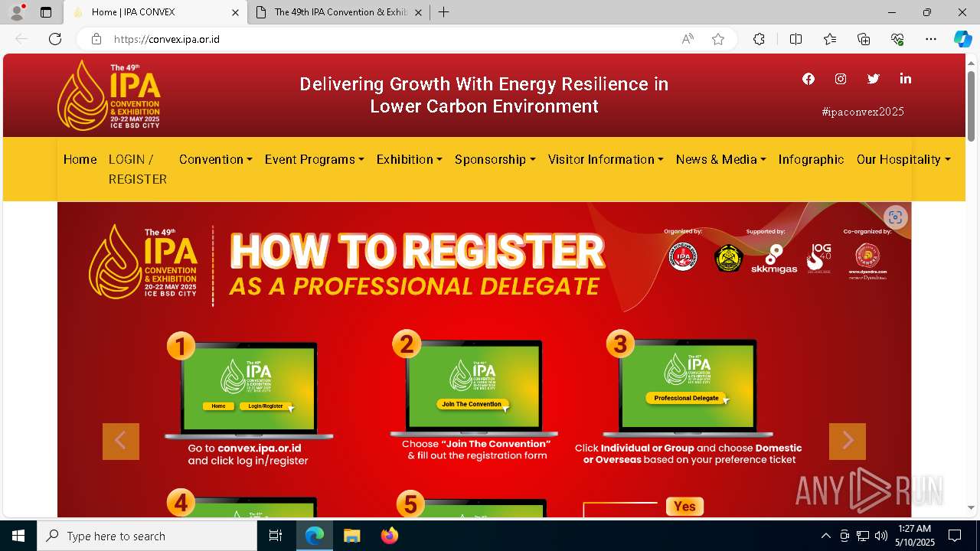980x551 pixels.
Task: Go to previous carousel slide arrow
Action: point(121,442)
